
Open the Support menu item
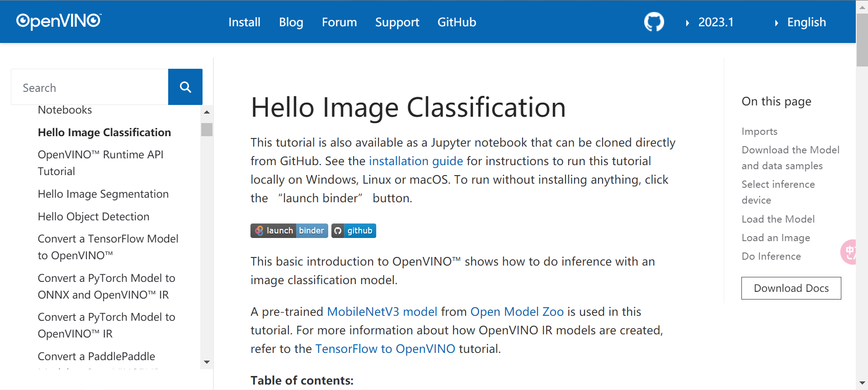coord(397,22)
